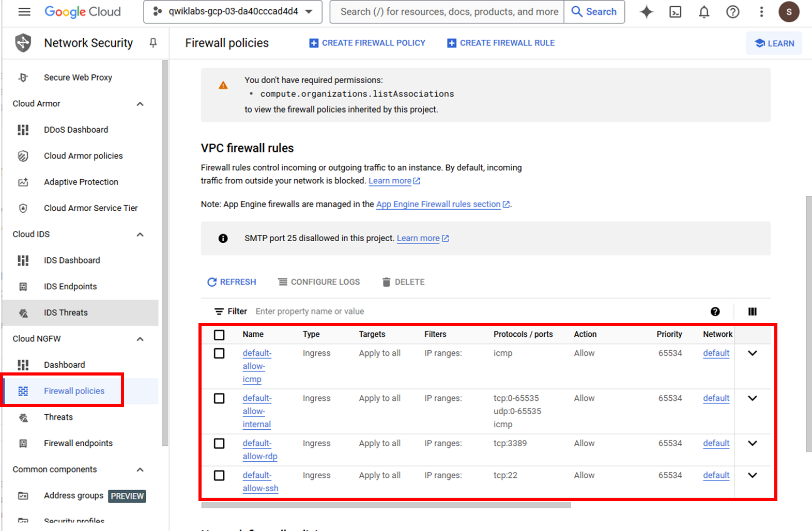Open help question mark menu
The width and height of the screenshot is (812, 531).
(733, 11)
